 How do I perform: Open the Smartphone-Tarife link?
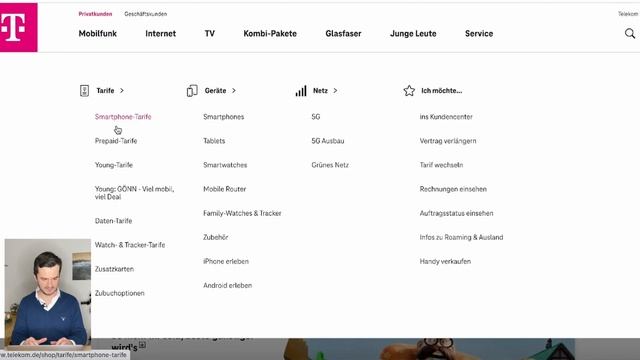[123, 117]
